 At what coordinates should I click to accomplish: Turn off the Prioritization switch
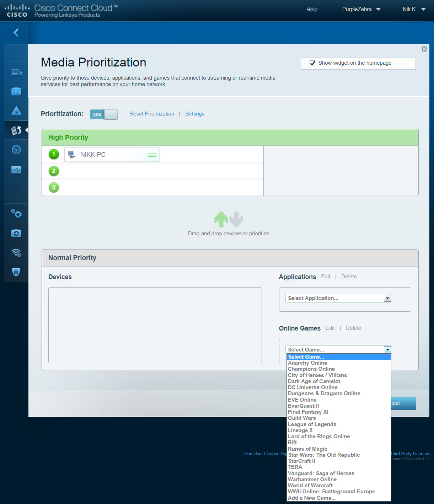tap(104, 114)
